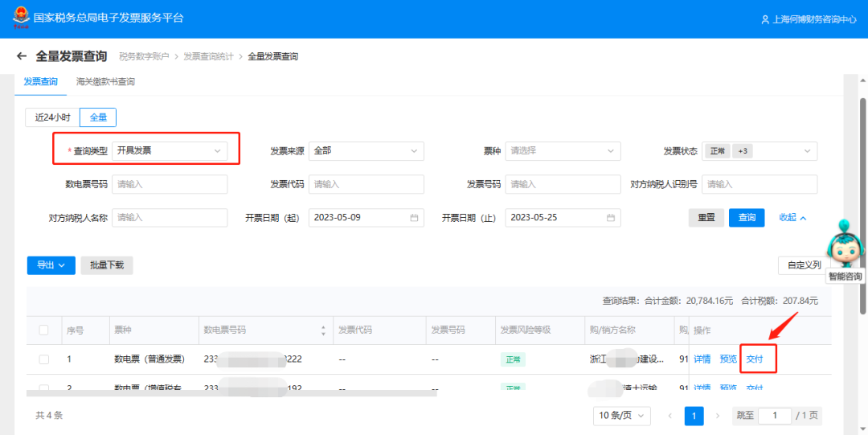The width and height of the screenshot is (868, 435).
Task: Click 税务数字账户 in the breadcrumb
Action: 144,56
